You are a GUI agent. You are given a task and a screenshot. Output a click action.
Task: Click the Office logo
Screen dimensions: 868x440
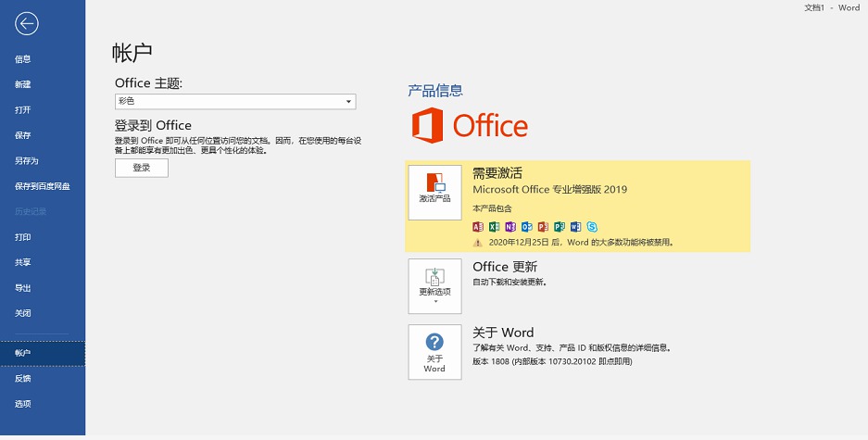coord(470,126)
